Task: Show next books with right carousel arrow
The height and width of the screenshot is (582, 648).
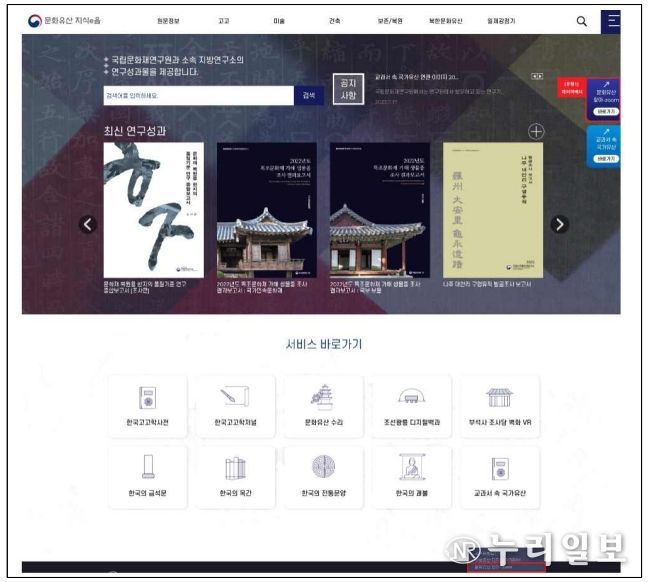Action: (559, 224)
